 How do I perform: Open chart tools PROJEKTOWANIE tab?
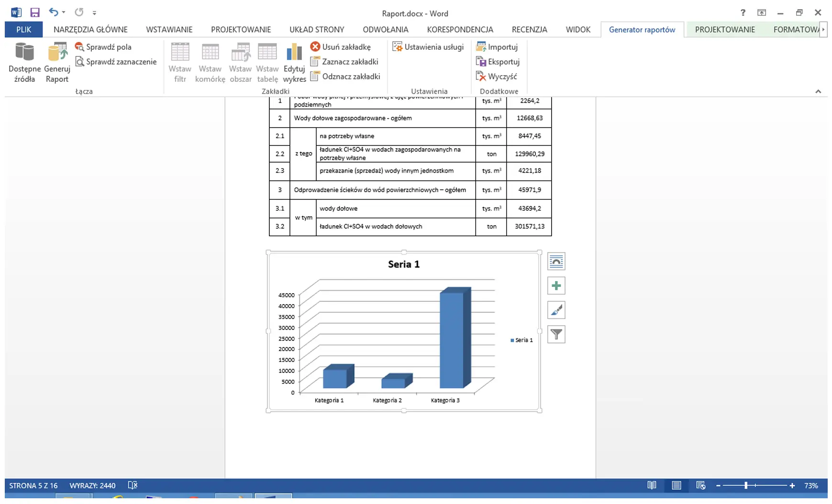point(725,30)
